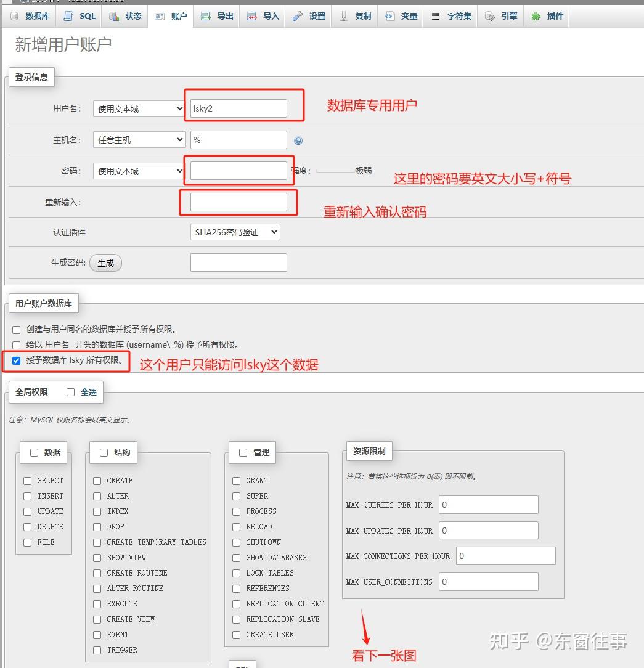Check the global privileges select-all box
The width and height of the screenshot is (644, 668).
coord(70,392)
